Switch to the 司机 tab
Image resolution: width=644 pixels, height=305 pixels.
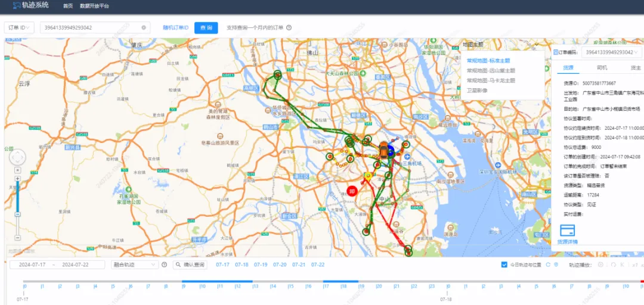pyautogui.click(x=602, y=68)
